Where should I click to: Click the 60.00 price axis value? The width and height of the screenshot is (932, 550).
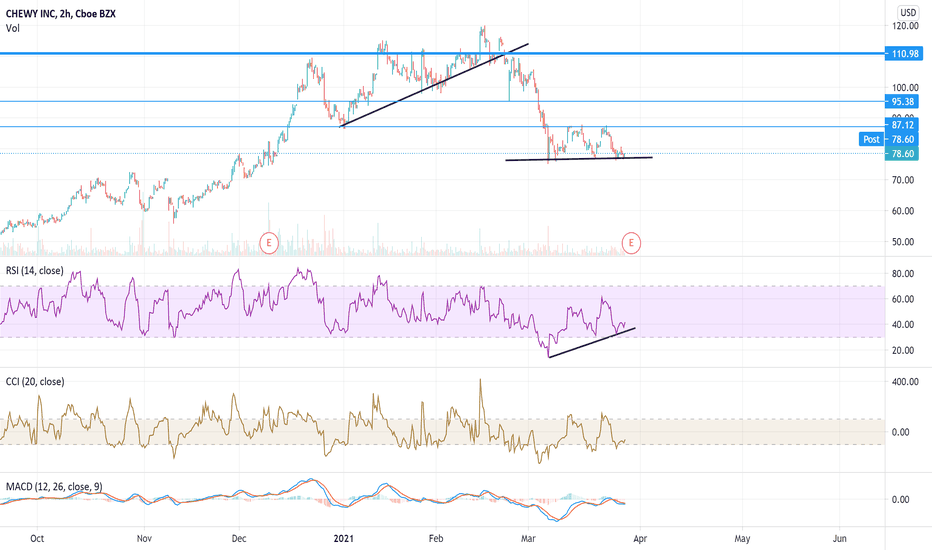click(x=903, y=210)
